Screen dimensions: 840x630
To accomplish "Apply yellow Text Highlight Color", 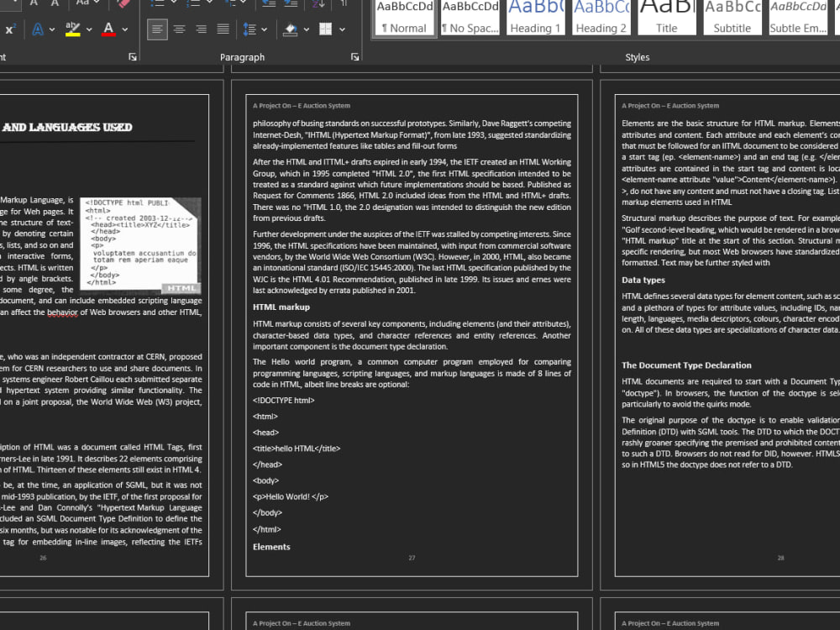I will [x=73, y=29].
